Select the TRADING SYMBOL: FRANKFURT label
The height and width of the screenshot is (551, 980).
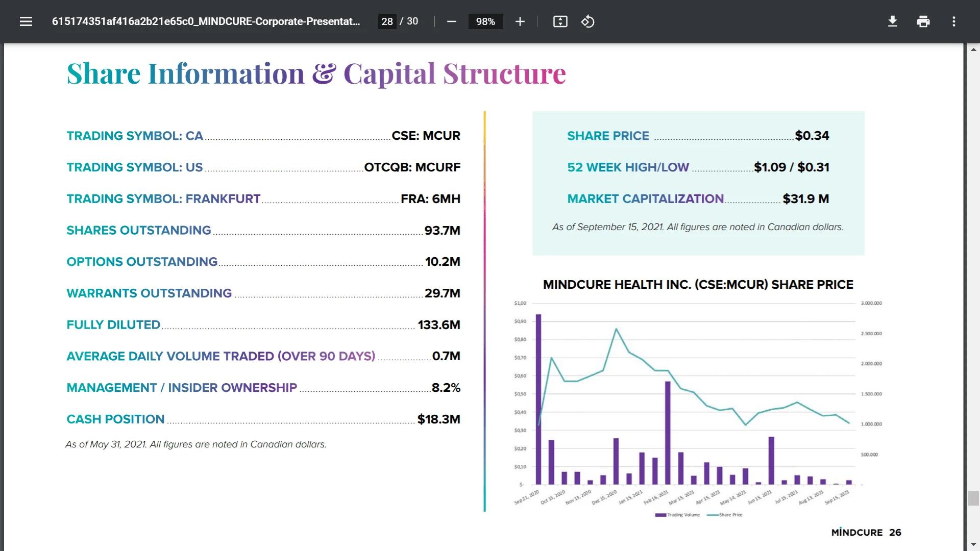(163, 199)
